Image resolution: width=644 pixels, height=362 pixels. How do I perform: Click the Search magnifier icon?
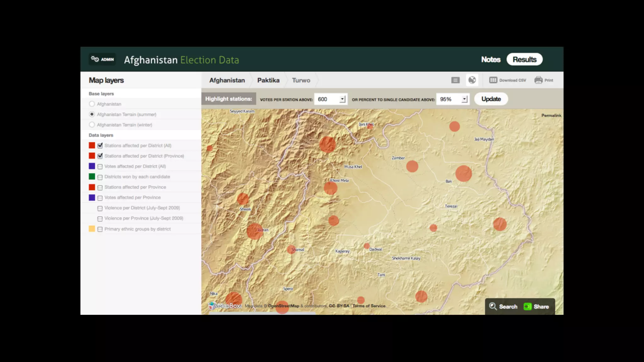pos(493,306)
